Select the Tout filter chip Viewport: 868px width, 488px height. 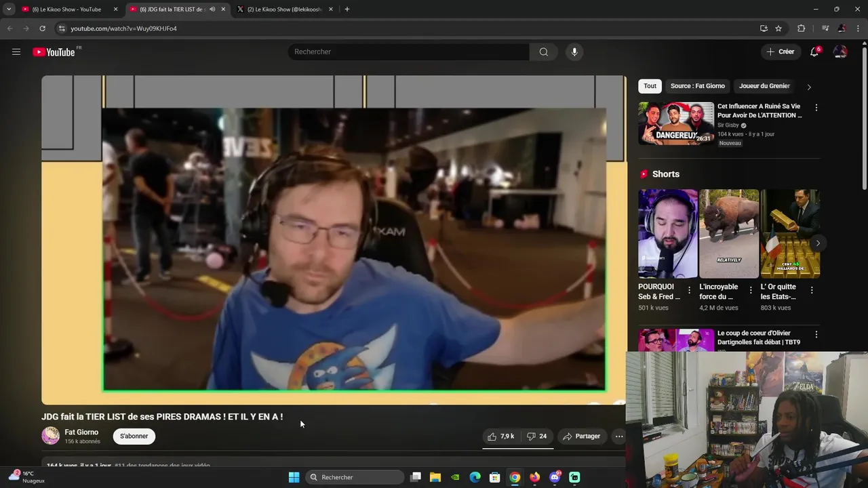coord(650,86)
